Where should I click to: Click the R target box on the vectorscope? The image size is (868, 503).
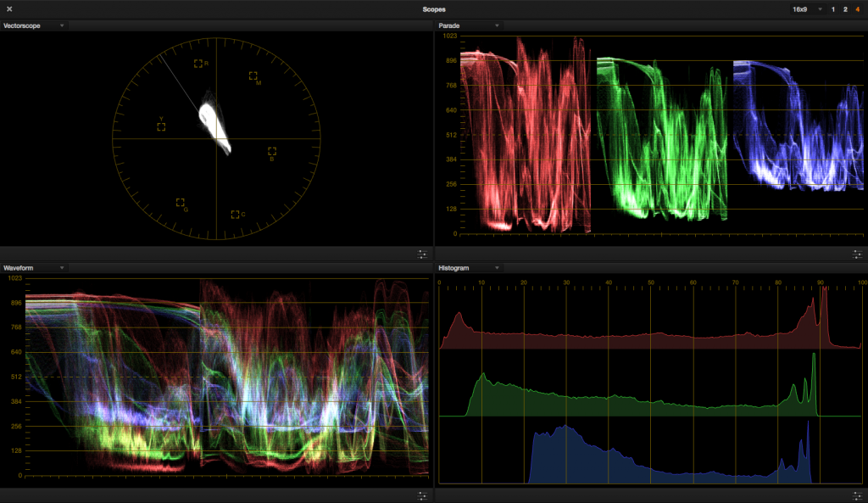click(x=198, y=63)
